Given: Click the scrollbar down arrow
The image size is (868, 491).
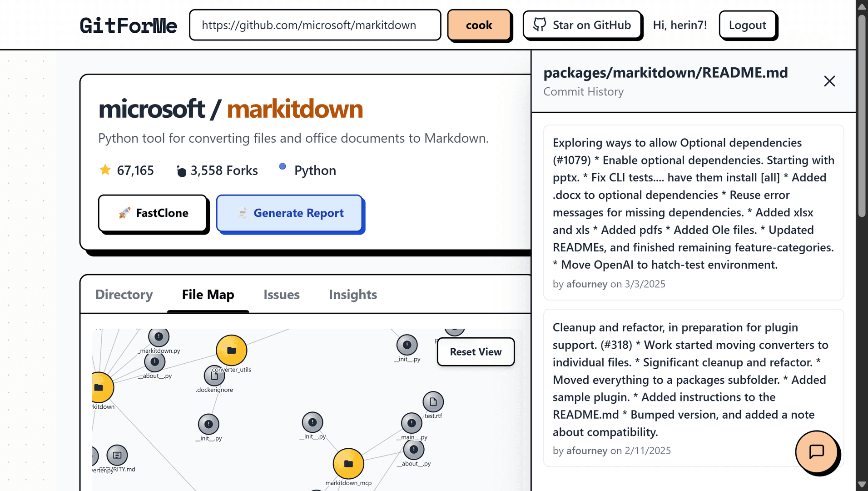Looking at the screenshot, I should [862, 484].
